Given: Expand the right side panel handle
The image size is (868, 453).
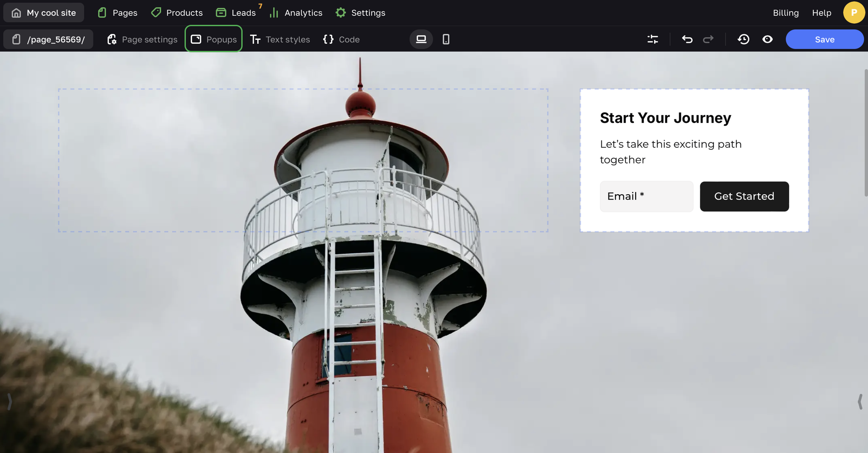Looking at the screenshot, I should coord(859,402).
